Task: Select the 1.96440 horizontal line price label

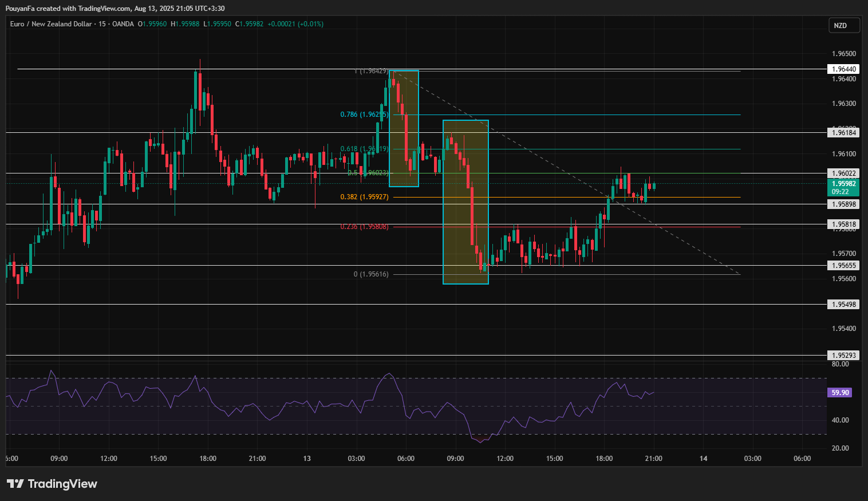Action: pyautogui.click(x=844, y=69)
